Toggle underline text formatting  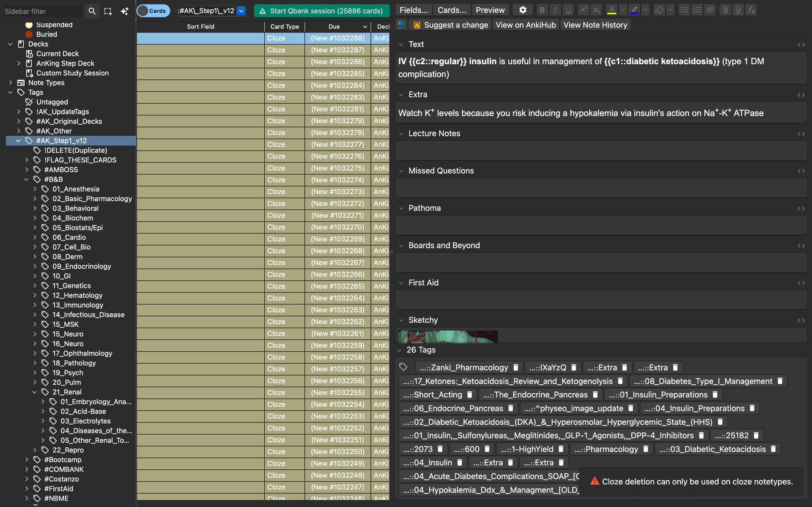[x=568, y=10]
